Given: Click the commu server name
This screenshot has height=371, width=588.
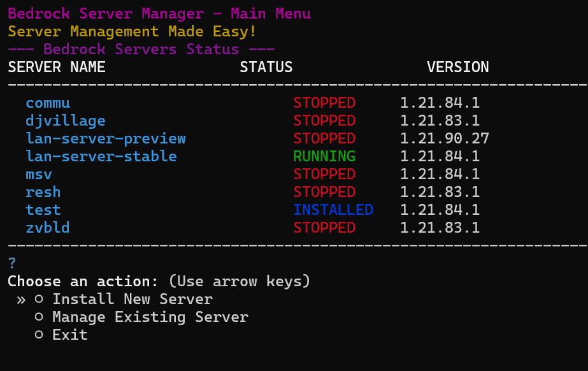Looking at the screenshot, I should tap(48, 103).
